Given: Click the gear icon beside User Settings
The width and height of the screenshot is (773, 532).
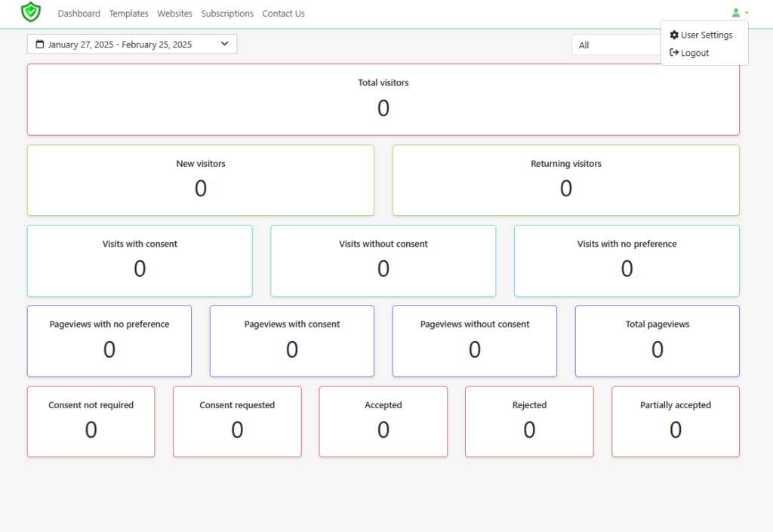Looking at the screenshot, I should coord(674,35).
